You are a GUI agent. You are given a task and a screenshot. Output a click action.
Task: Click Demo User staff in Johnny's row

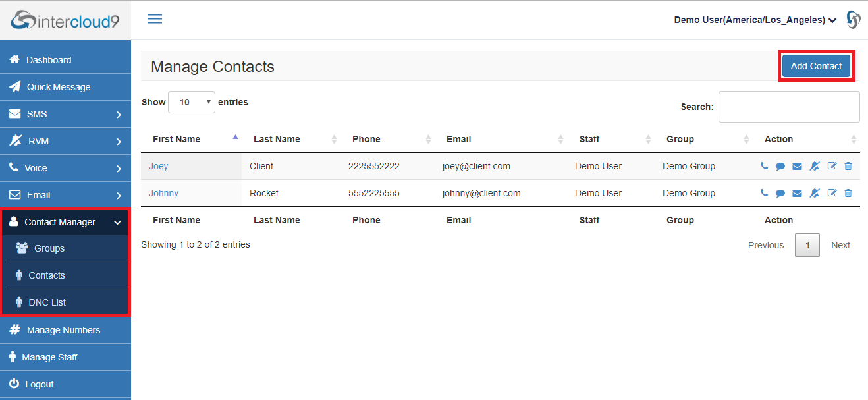tap(598, 193)
